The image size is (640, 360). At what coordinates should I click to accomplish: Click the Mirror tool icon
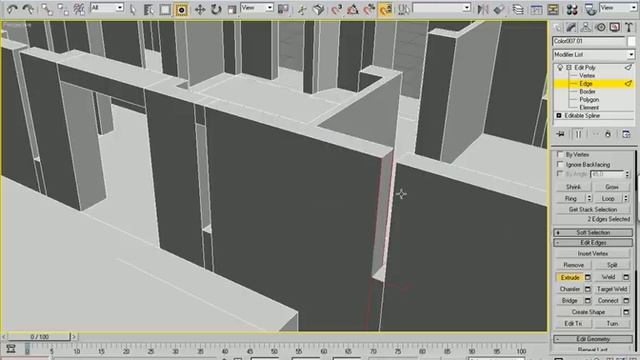pos(483,9)
